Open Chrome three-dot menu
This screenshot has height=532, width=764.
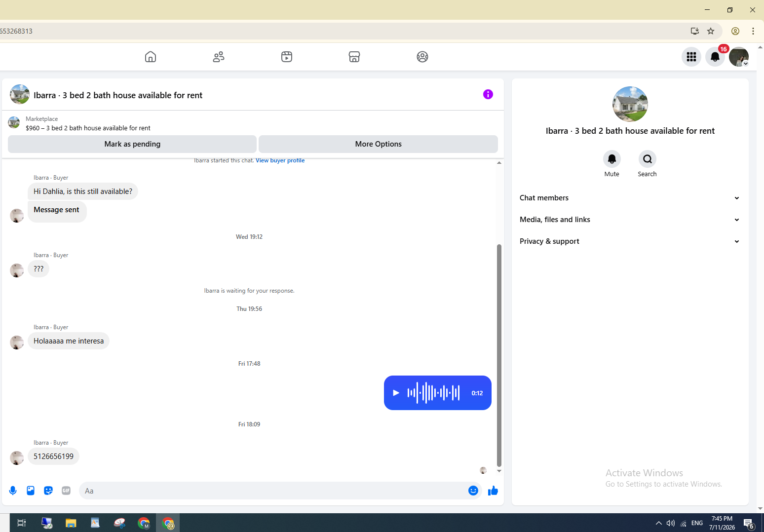[753, 31]
